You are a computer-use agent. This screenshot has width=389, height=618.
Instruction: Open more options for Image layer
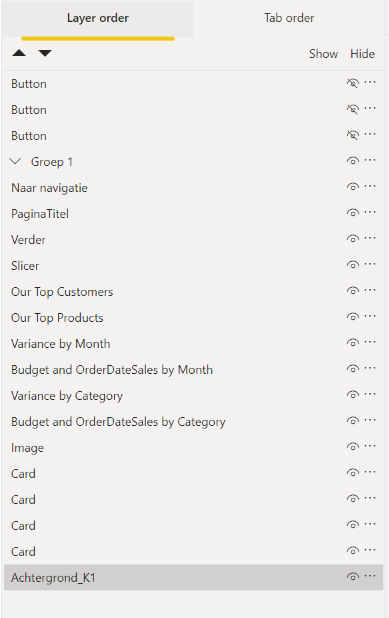click(370, 446)
